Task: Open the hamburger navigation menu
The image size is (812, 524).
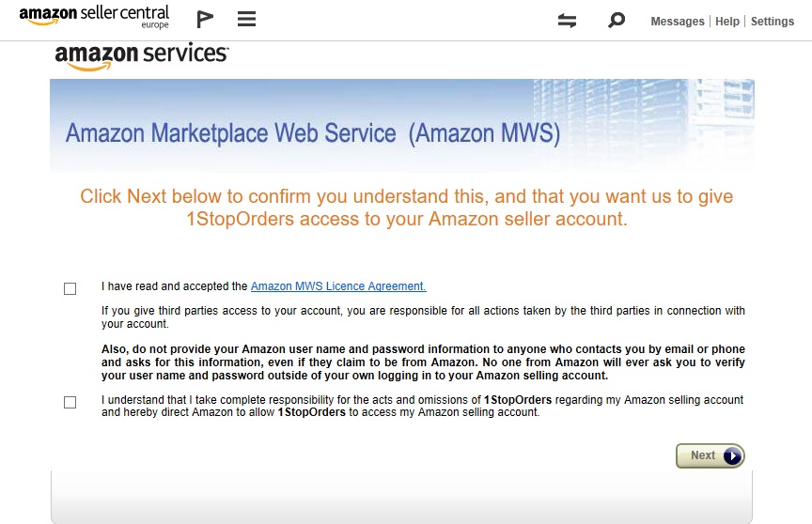Action: click(246, 19)
